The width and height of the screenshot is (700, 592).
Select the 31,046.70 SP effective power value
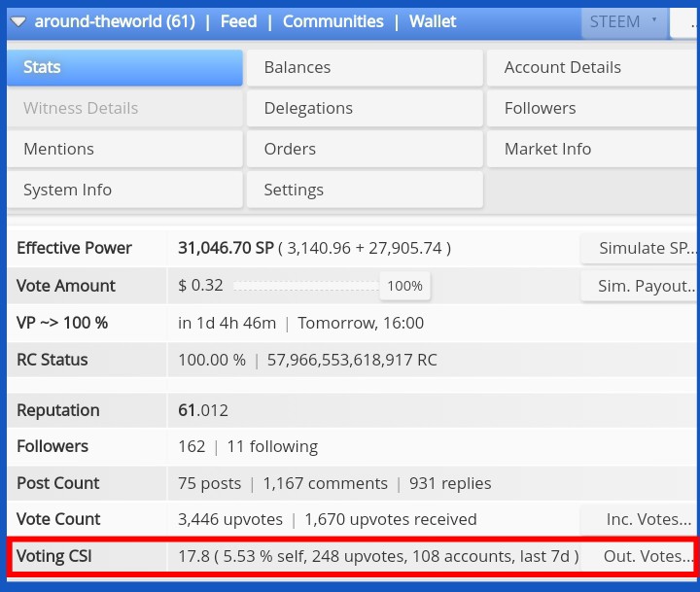point(226,248)
